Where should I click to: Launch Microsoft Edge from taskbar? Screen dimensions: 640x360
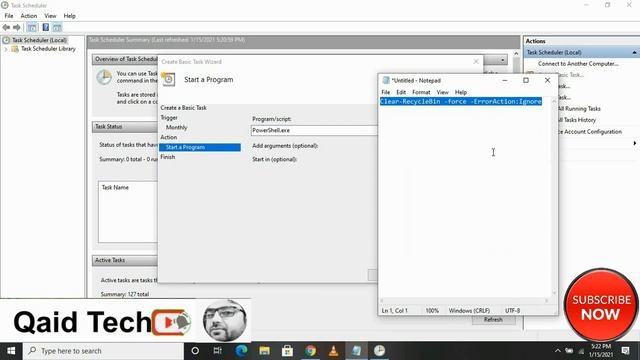(x=241, y=351)
